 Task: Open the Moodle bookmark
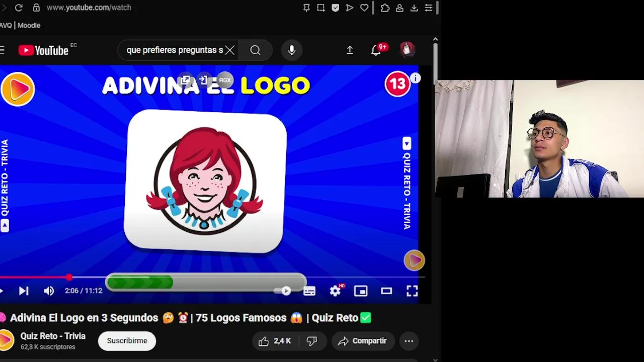(x=29, y=25)
